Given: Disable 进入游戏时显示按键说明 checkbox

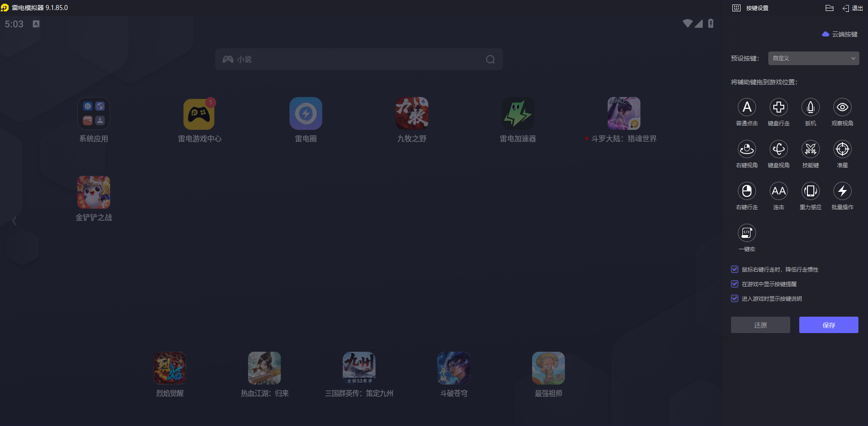Looking at the screenshot, I should [735, 298].
